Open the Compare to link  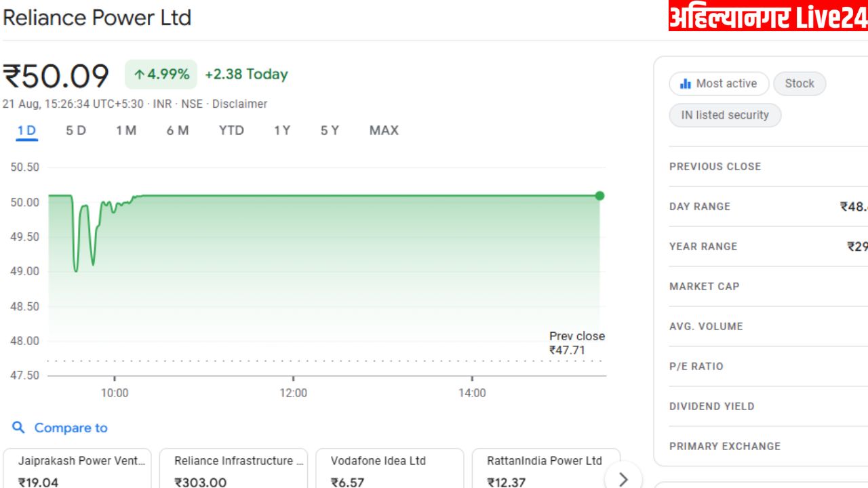(x=71, y=428)
